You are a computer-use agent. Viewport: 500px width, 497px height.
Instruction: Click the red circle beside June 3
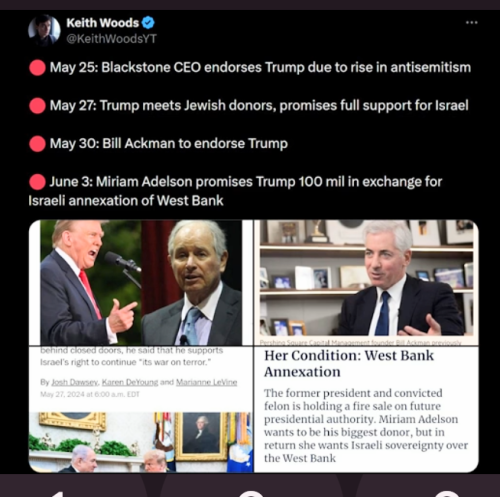point(37,182)
